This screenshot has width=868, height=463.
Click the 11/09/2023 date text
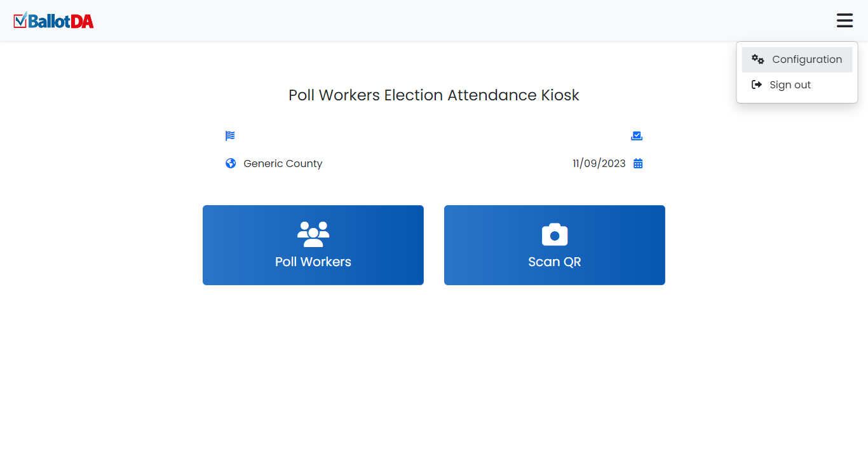(x=599, y=164)
